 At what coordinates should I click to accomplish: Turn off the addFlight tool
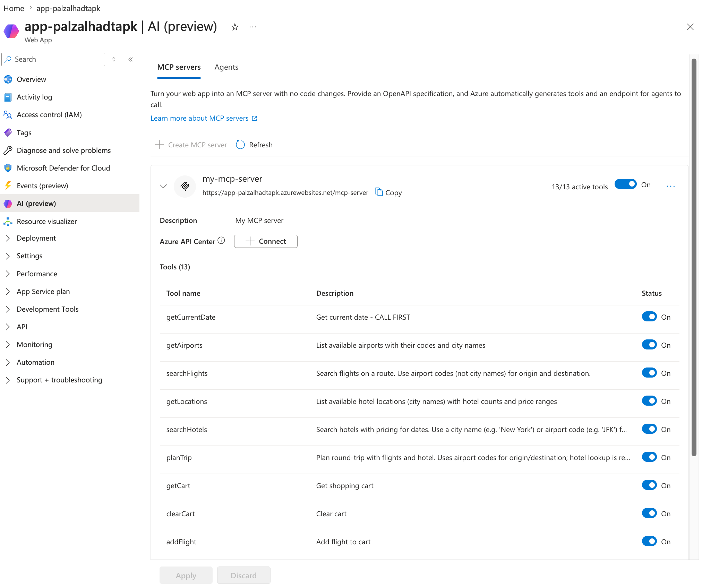coord(649,541)
